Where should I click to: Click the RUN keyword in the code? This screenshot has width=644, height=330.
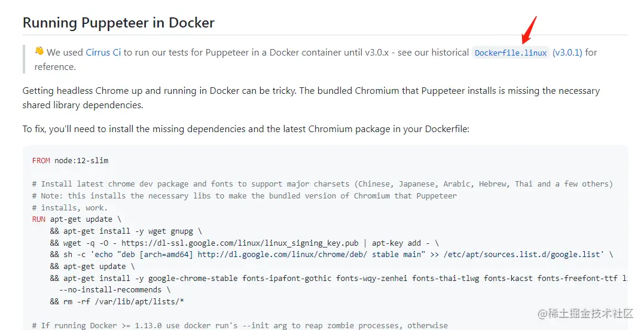tap(39, 219)
